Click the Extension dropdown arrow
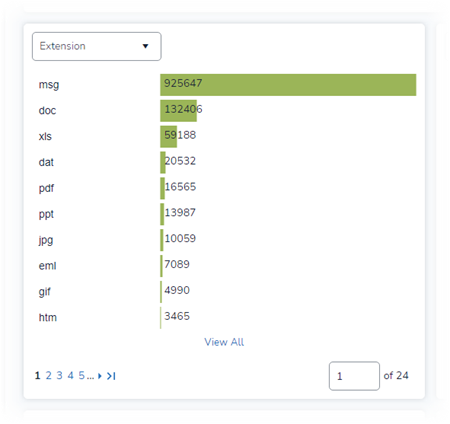 pos(145,46)
